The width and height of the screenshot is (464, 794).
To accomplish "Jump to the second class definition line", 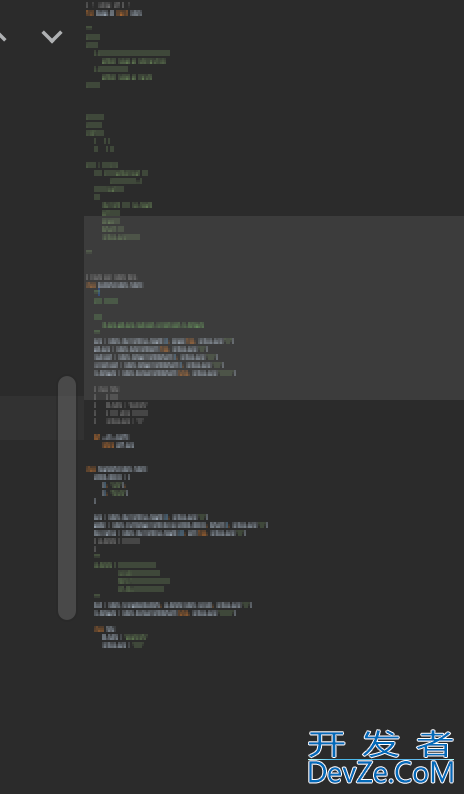I will [x=117, y=469].
